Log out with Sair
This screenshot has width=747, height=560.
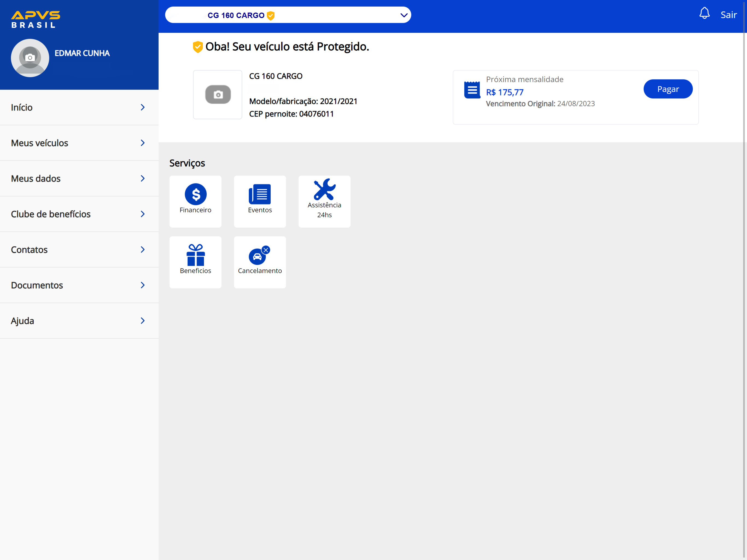728,15
